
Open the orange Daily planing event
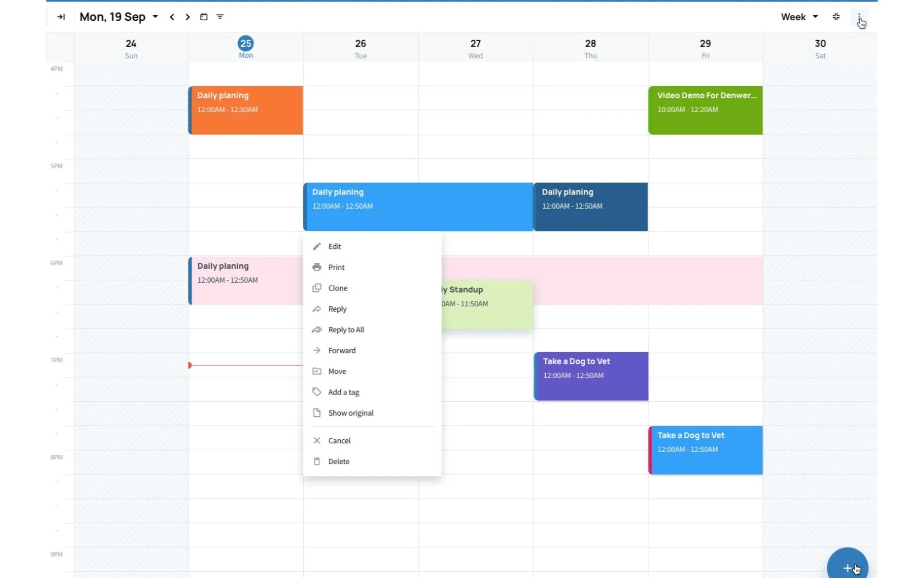pyautogui.click(x=245, y=110)
